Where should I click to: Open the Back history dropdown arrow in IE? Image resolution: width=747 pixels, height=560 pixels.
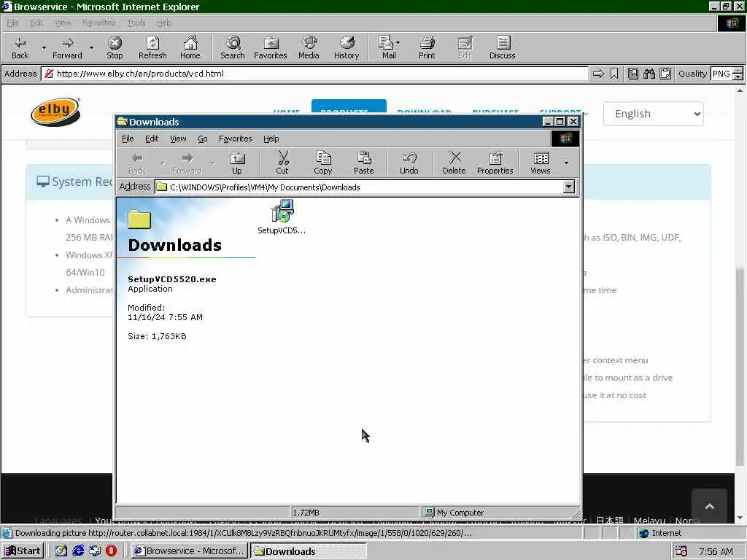tap(44, 47)
